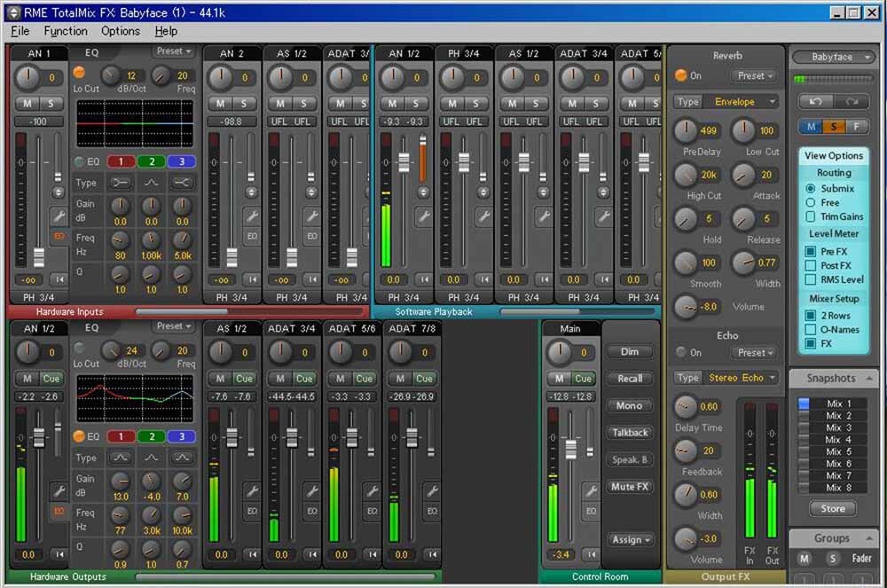This screenshot has width=887, height=588.
Task: Click the Dim button
Action: pos(630,352)
